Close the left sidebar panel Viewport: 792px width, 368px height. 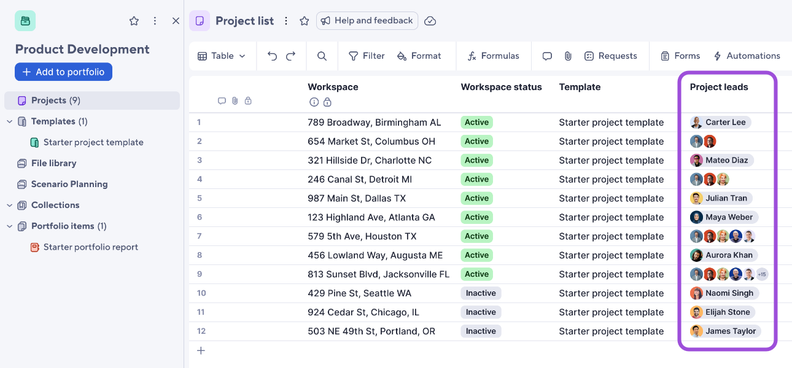[176, 21]
